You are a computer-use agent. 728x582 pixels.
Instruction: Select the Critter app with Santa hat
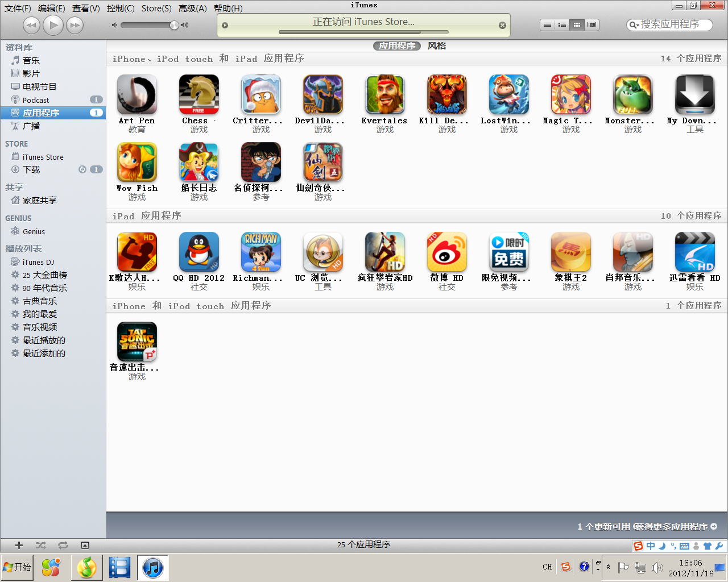(x=261, y=94)
